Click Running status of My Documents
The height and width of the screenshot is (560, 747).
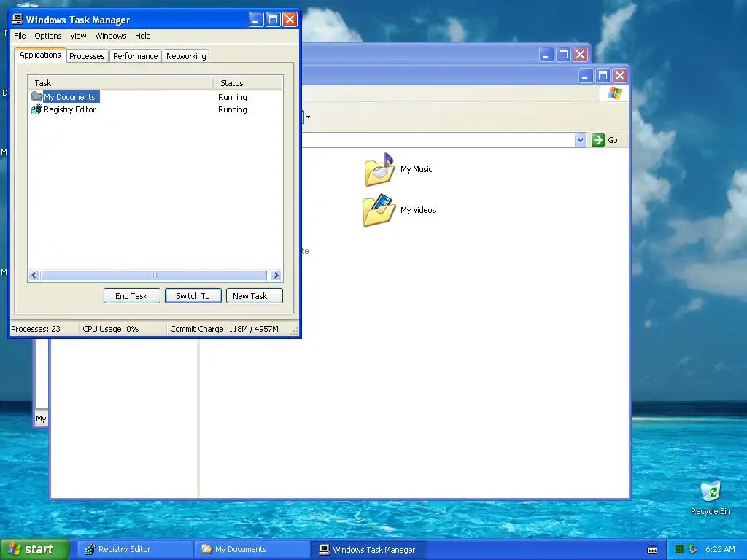click(x=233, y=97)
